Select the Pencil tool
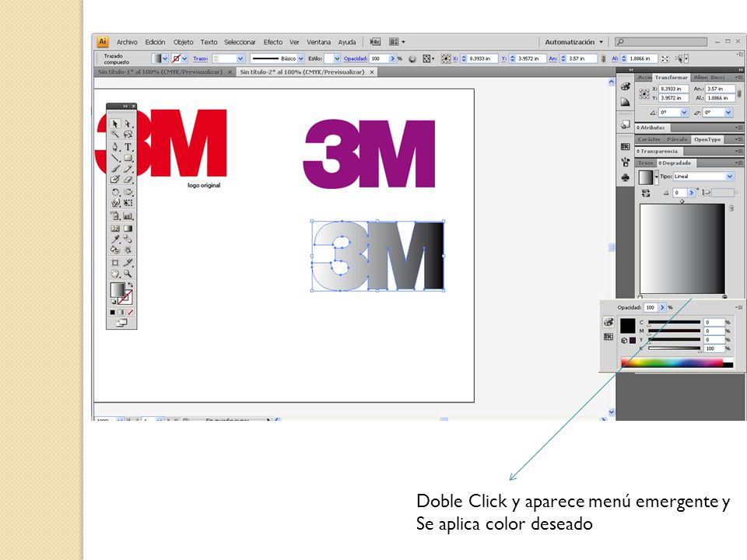The width and height of the screenshot is (747, 560). (128, 169)
